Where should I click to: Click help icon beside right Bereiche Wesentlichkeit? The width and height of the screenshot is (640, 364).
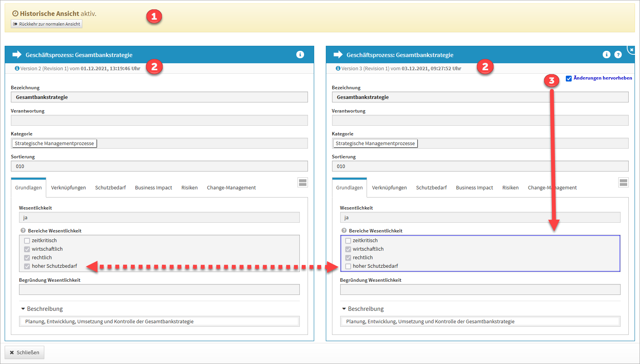tap(344, 231)
